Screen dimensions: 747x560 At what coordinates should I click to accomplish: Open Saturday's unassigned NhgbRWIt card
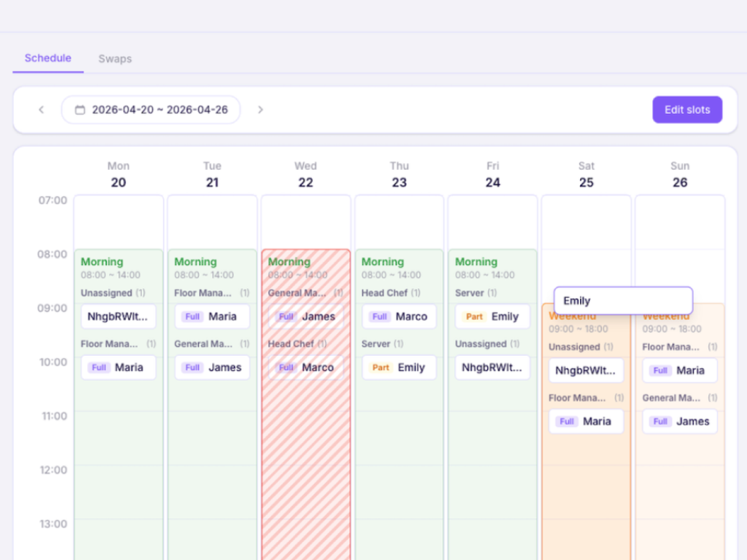(586, 371)
